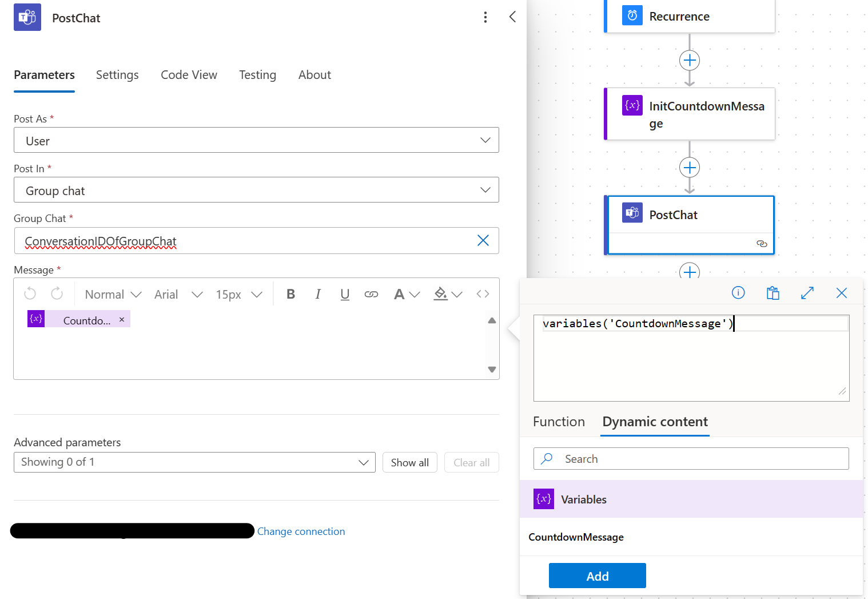Open the Code View tab

click(189, 75)
